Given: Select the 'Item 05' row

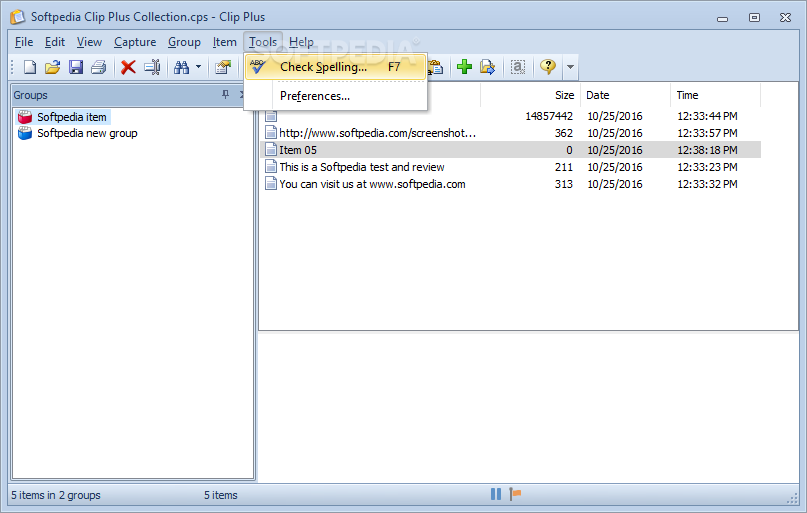Looking at the screenshot, I should (x=511, y=150).
